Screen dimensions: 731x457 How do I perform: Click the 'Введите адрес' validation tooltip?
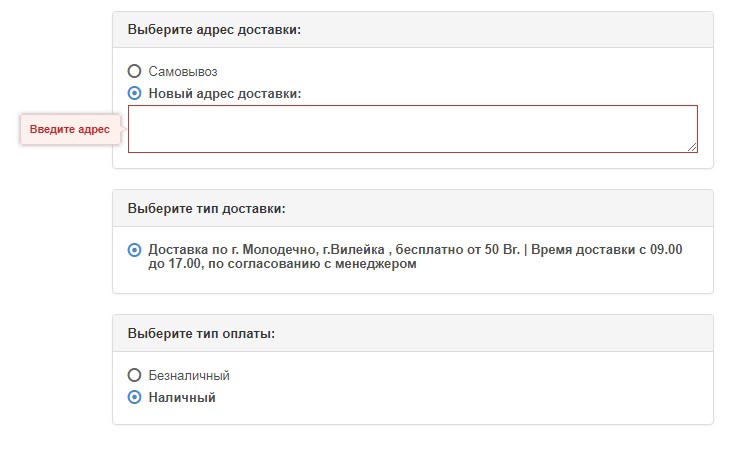[x=69, y=130]
